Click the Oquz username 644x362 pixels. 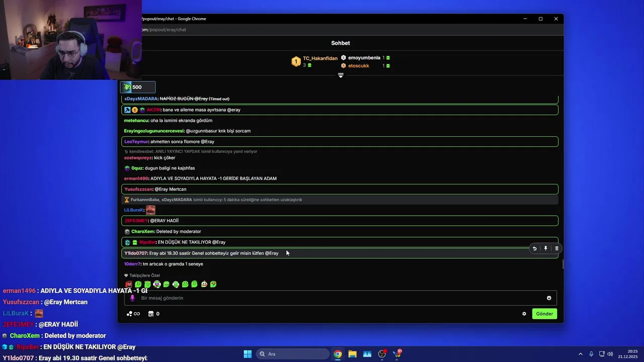(x=137, y=168)
